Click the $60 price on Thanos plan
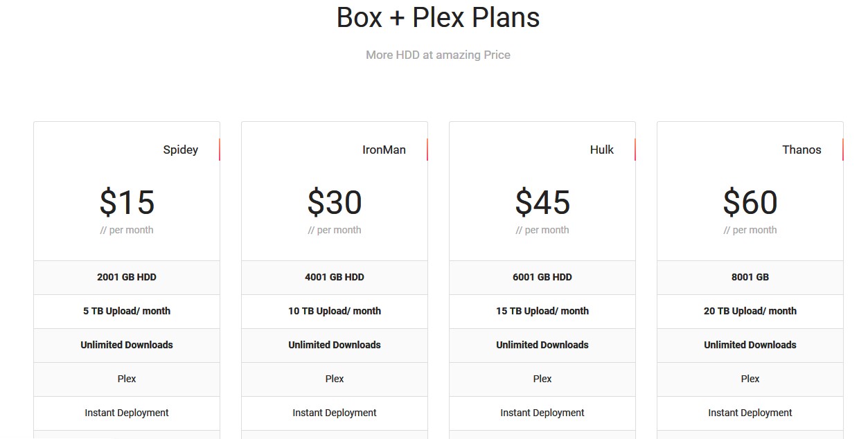 tap(750, 202)
